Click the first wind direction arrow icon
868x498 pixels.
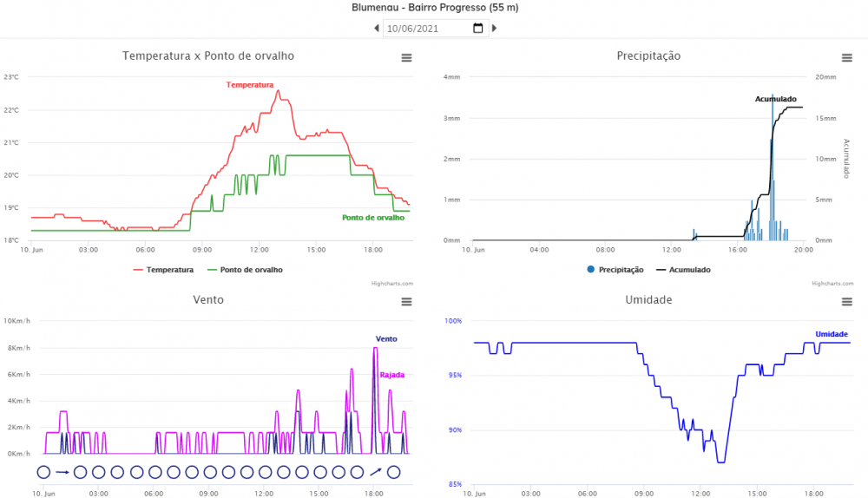[x=62, y=472]
